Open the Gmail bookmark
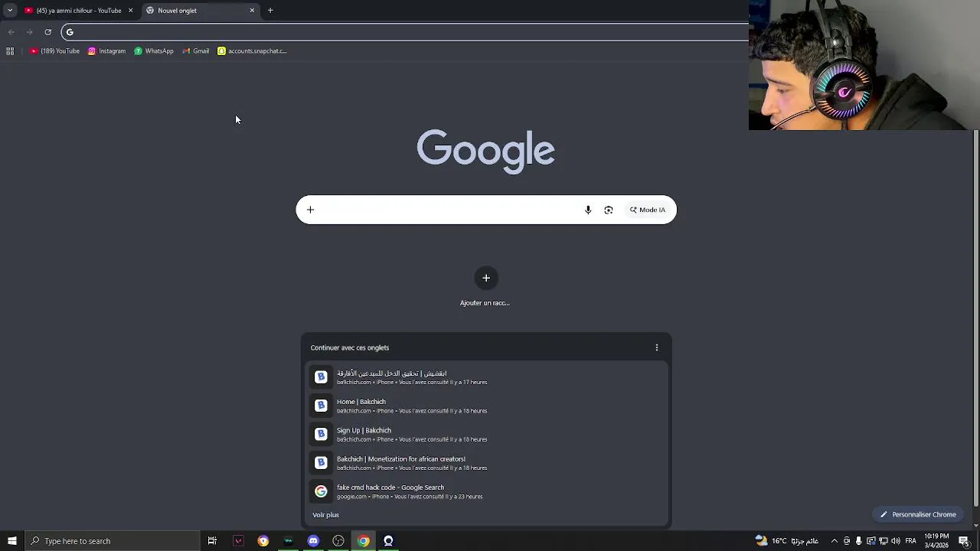The width and height of the screenshot is (980, 551). [195, 51]
